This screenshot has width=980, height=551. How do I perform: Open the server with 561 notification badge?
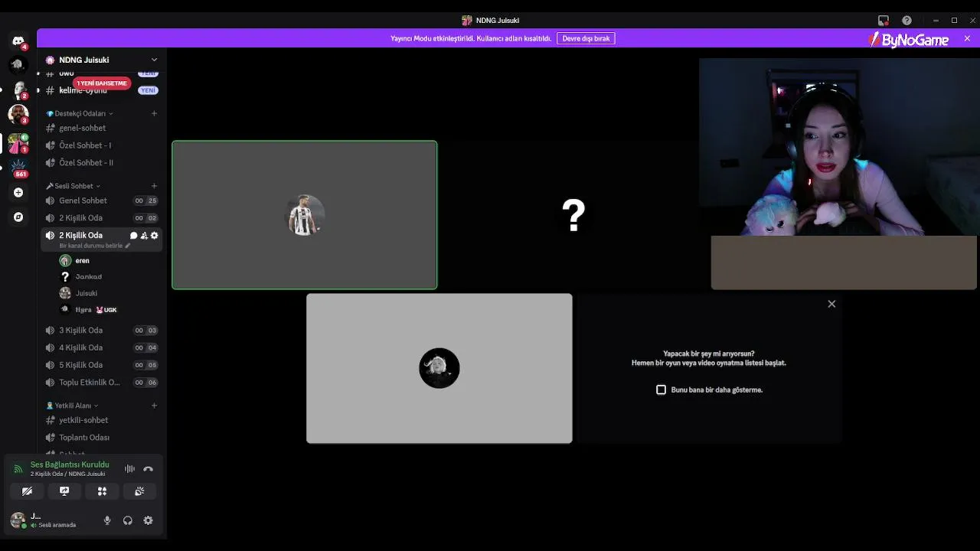click(x=18, y=167)
